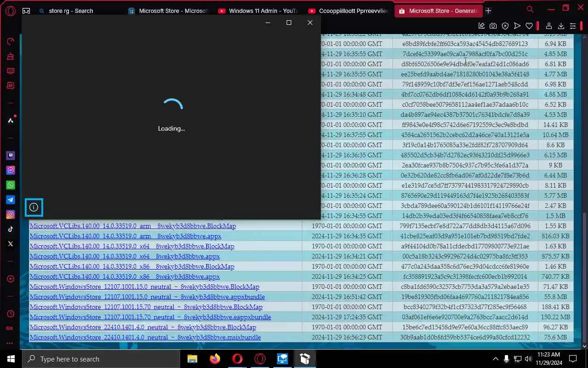Switch to the Copilot Preview YouTube tab

[348, 11]
